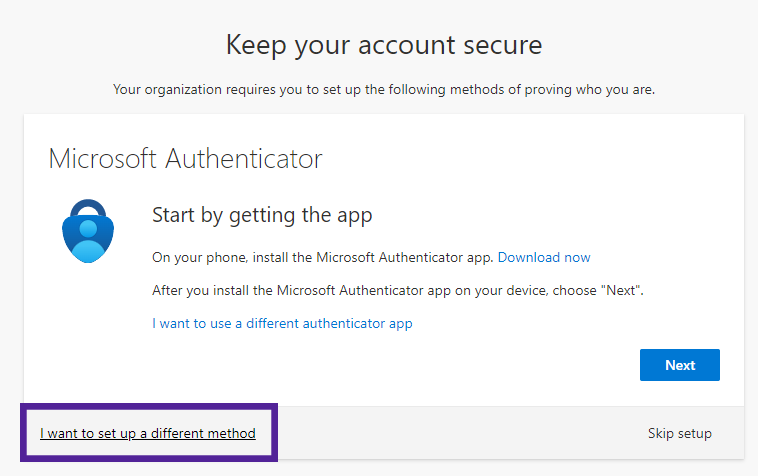Click the 'Start by getting the app' heading
This screenshot has height=476, width=758.
(x=262, y=216)
